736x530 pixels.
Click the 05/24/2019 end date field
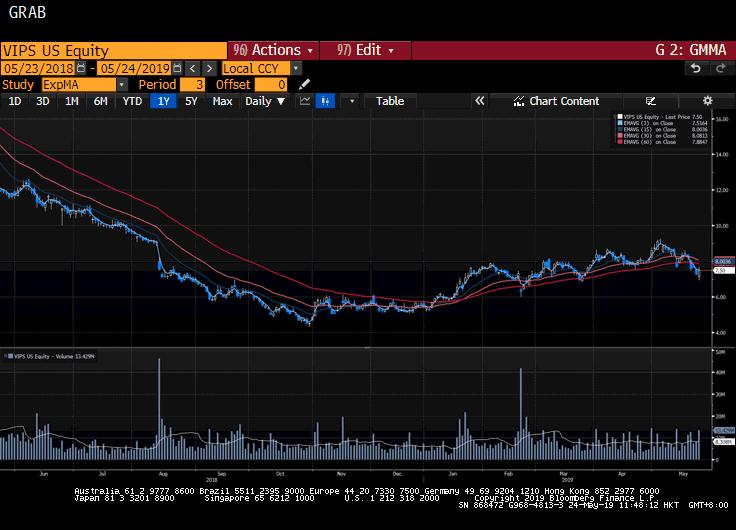coord(135,69)
